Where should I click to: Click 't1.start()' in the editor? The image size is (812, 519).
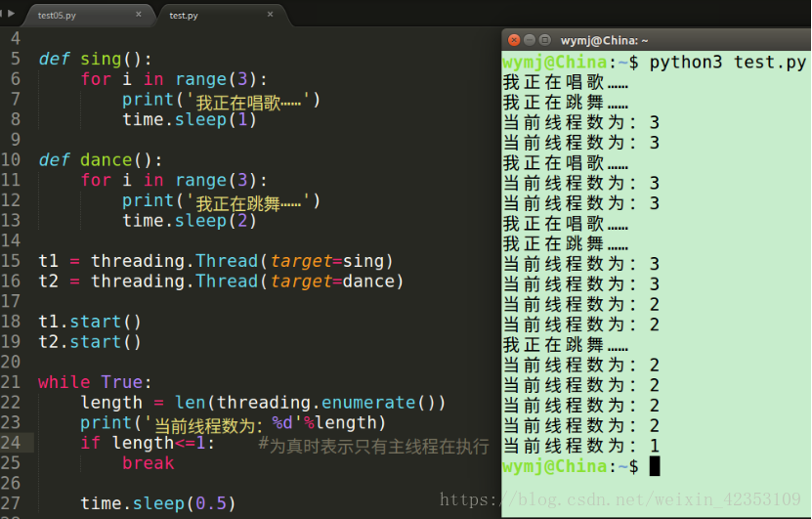pyautogui.click(x=90, y=322)
